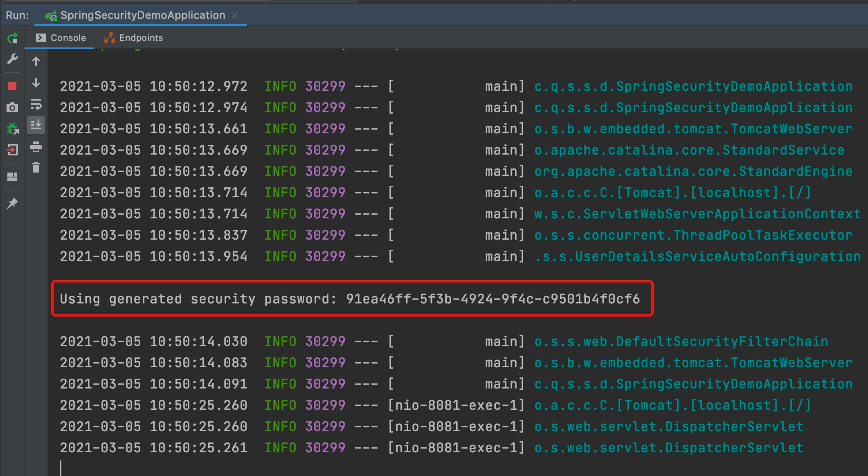Click the down arrow for next stack trace
Image resolution: width=868 pixels, height=476 pixels.
tap(36, 83)
